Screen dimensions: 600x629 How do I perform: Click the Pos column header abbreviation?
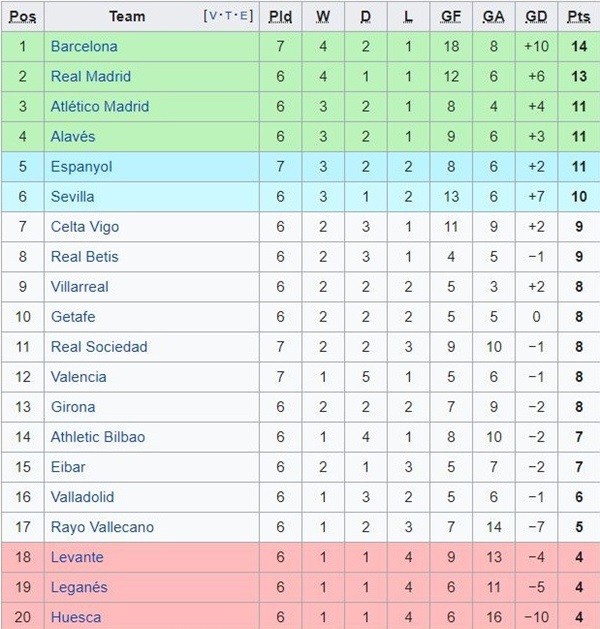(24, 16)
